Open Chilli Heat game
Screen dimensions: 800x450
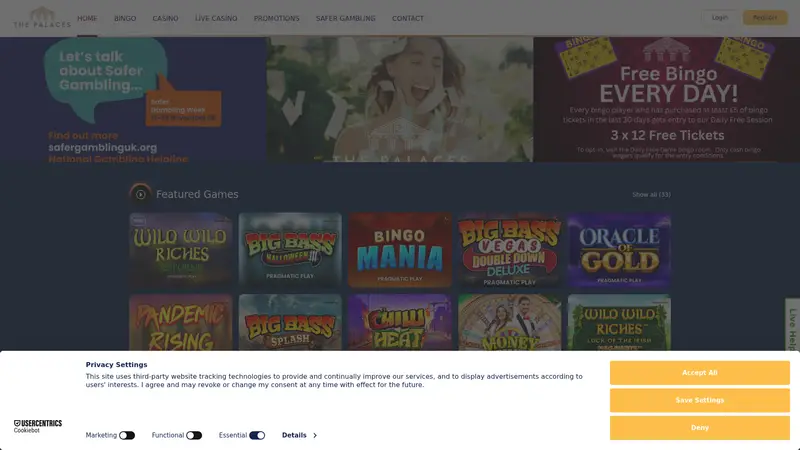pyautogui.click(x=400, y=322)
